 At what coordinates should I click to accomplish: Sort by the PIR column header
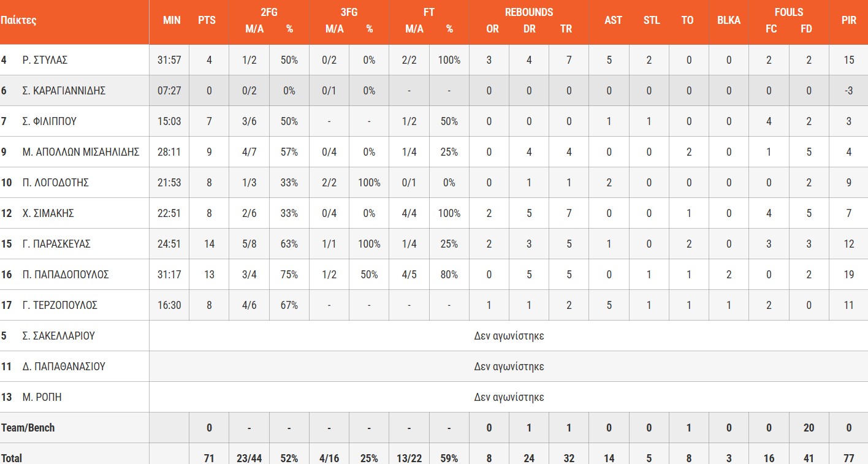point(848,20)
